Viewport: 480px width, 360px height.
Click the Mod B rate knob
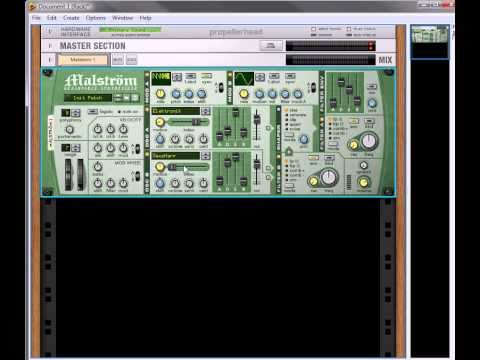point(244,94)
